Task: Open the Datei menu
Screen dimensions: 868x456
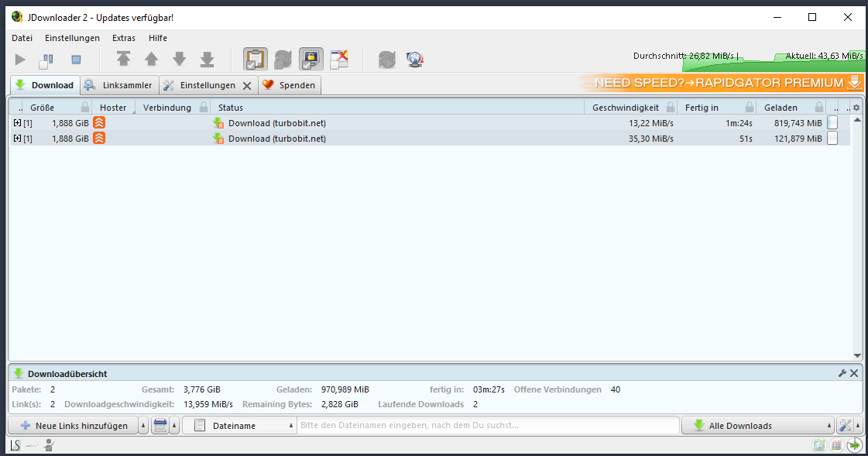Action: [x=22, y=38]
